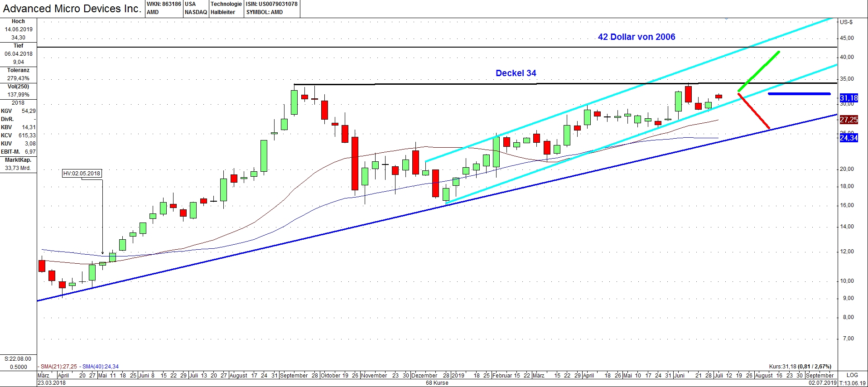
Task: Click the 'SMA(21):27,25' legend entry
Action: (x=58, y=367)
